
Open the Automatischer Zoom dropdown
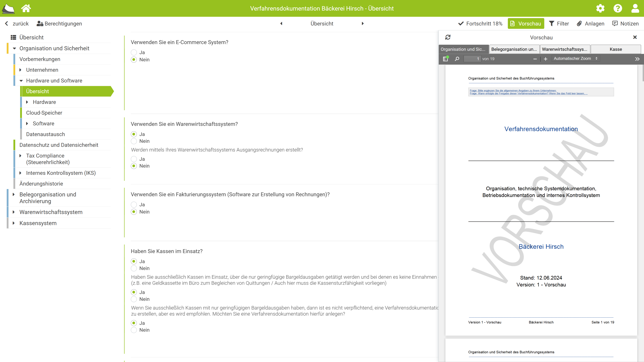576,58
